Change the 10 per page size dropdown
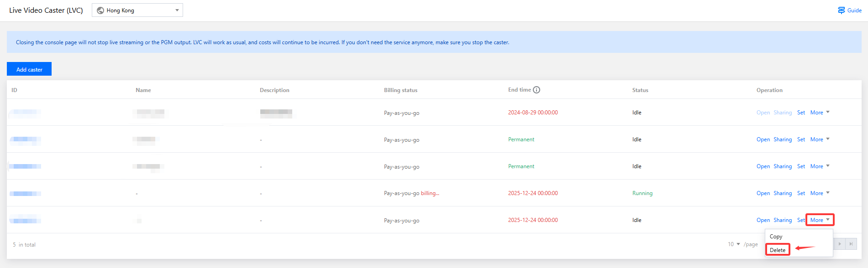 pyautogui.click(x=733, y=244)
